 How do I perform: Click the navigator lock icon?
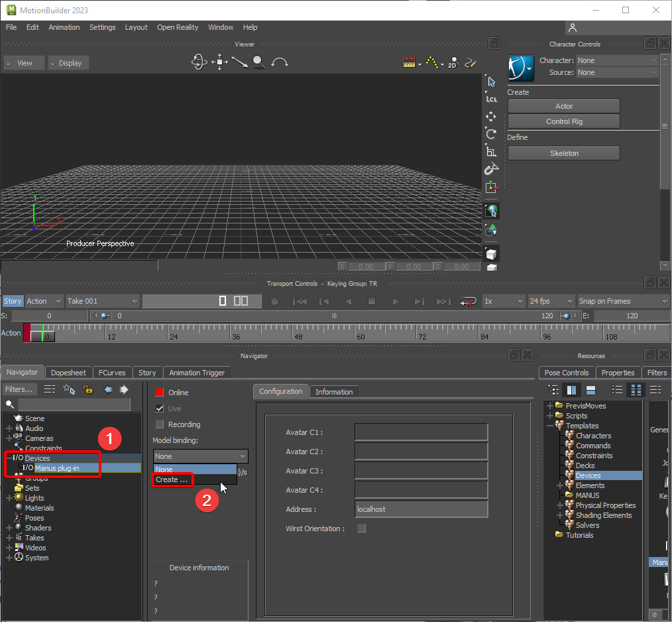point(87,389)
